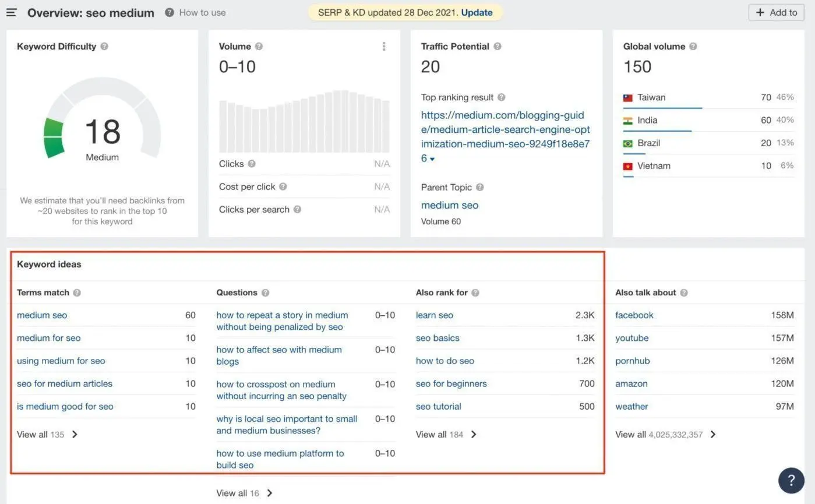Expand the top ranking result URL dropdown
The width and height of the screenshot is (815, 504).
click(432, 159)
